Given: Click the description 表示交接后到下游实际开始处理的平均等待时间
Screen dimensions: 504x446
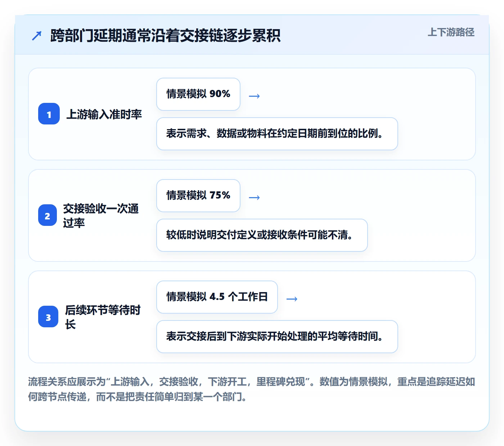Looking at the screenshot, I should (x=277, y=337).
